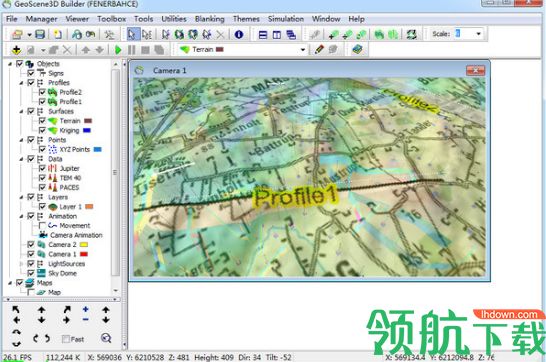Collapse the Objects tree node

coord(10,64)
